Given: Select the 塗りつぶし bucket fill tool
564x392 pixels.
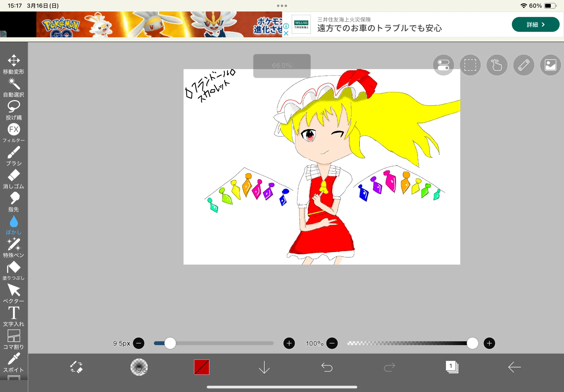Looking at the screenshot, I should (14, 271).
